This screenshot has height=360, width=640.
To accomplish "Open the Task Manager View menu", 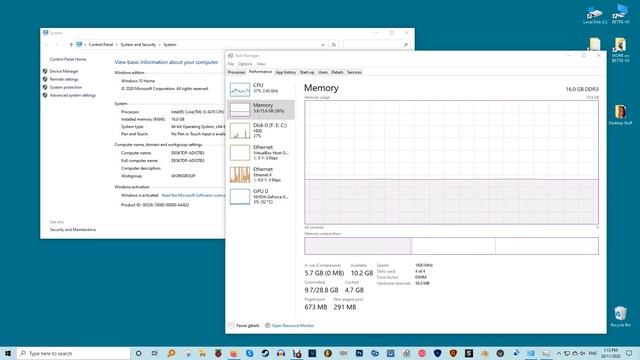I will tap(261, 64).
